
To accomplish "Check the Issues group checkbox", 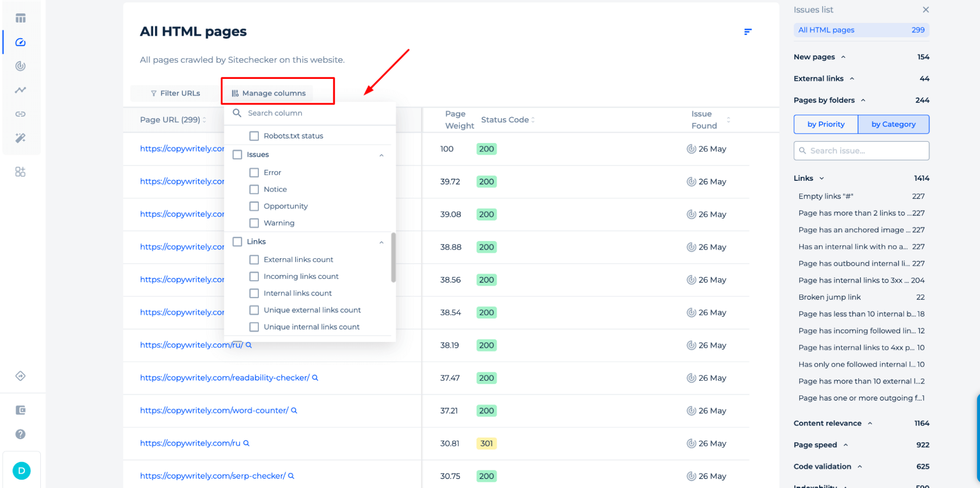I will pyautogui.click(x=237, y=154).
